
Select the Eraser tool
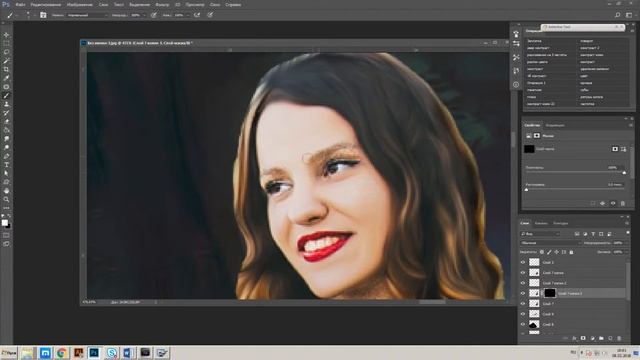click(6, 122)
